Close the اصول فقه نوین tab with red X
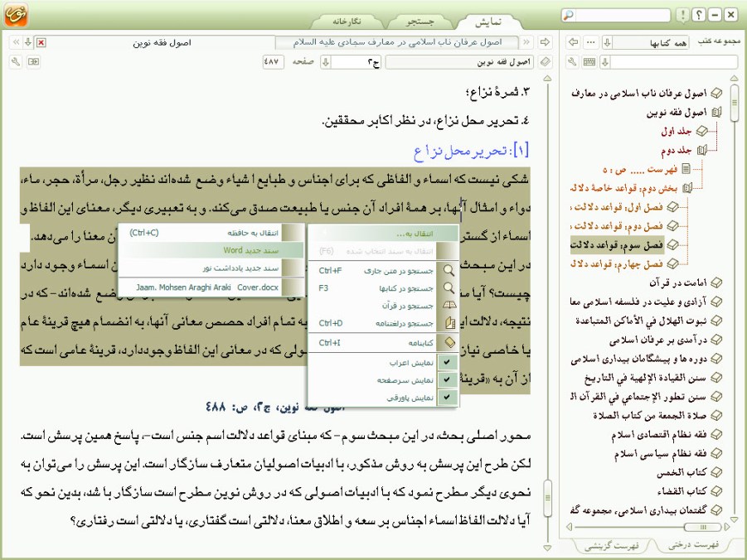Viewport: 747px width, 560px height. click(x=41, y=43)
